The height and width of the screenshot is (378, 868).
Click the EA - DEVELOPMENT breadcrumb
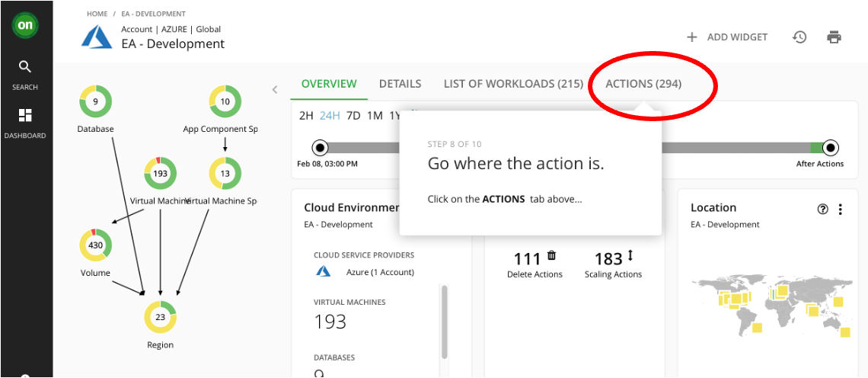coord(153,14)
